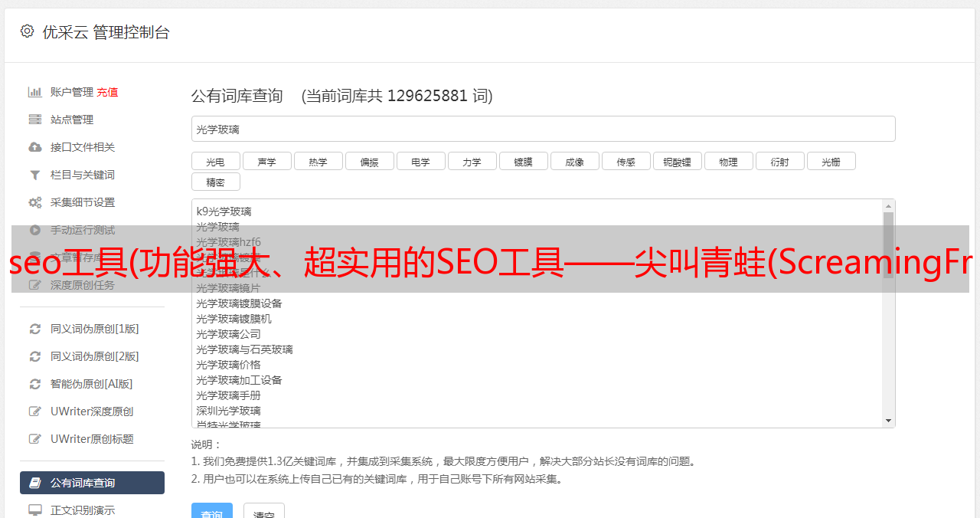
Task: Choose the 铌酸锂 tag
Action: tap(677, 161)
